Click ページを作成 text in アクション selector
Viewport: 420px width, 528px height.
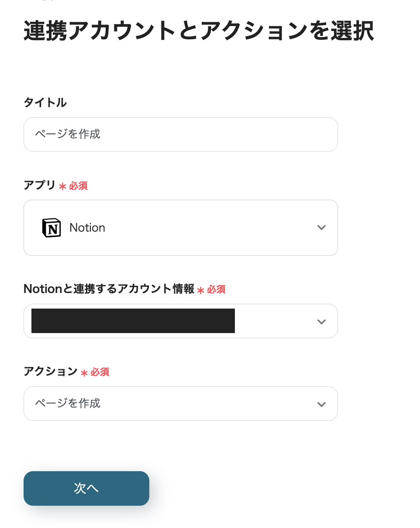[68, 403]
